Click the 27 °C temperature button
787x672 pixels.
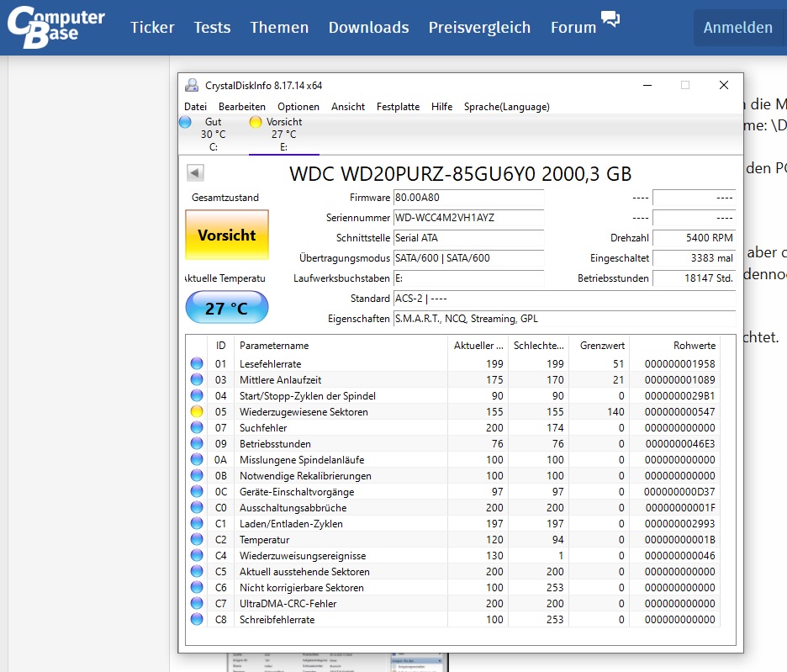click(x=227, y=307)
